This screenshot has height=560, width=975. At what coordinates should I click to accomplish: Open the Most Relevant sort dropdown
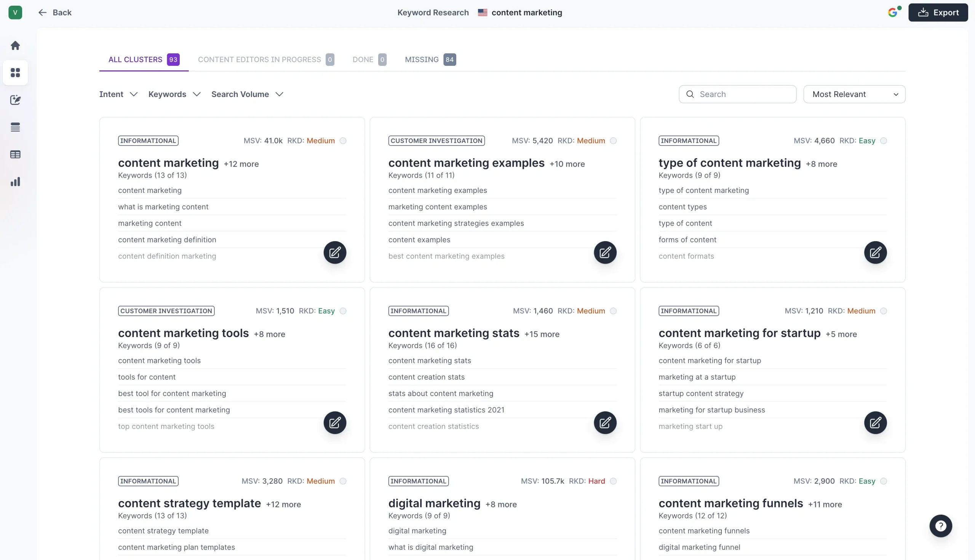(x=854, y=94)
